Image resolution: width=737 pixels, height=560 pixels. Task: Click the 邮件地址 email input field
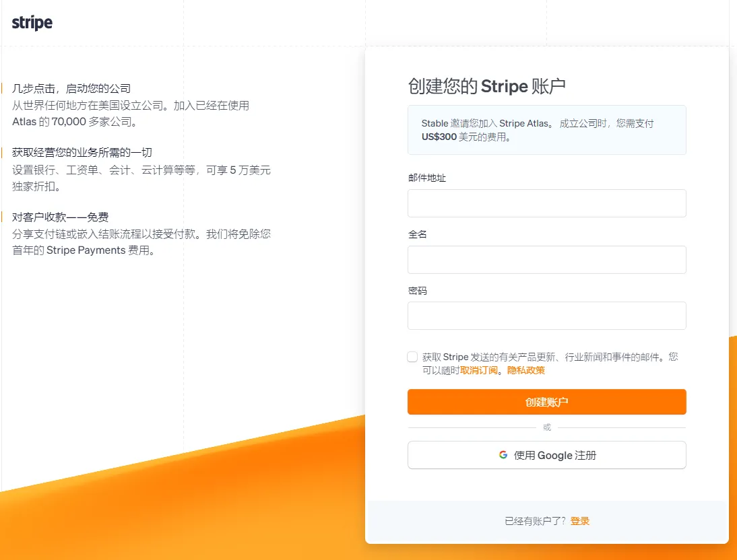(546, 203)
